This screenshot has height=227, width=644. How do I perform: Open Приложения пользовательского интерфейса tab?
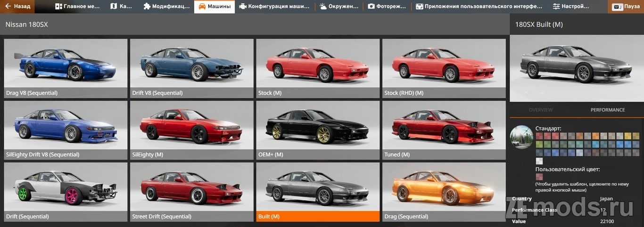[x=479, y=7]
